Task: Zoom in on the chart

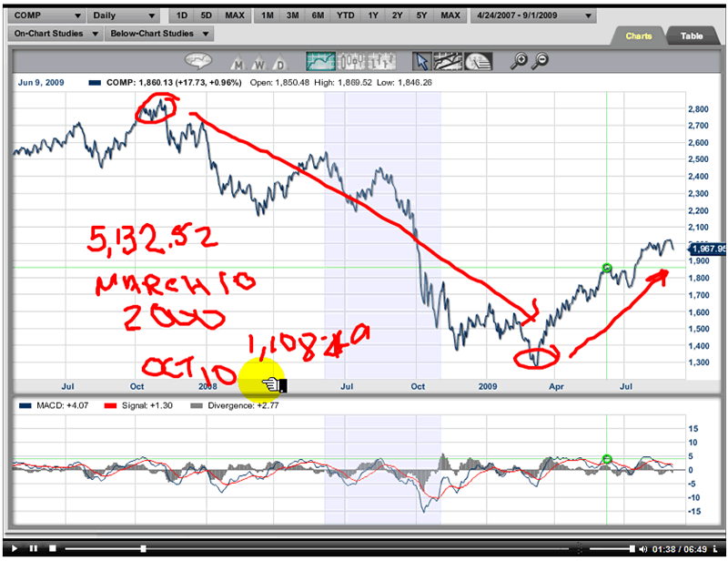Action: pyautogui.click(x=519, y=61)
